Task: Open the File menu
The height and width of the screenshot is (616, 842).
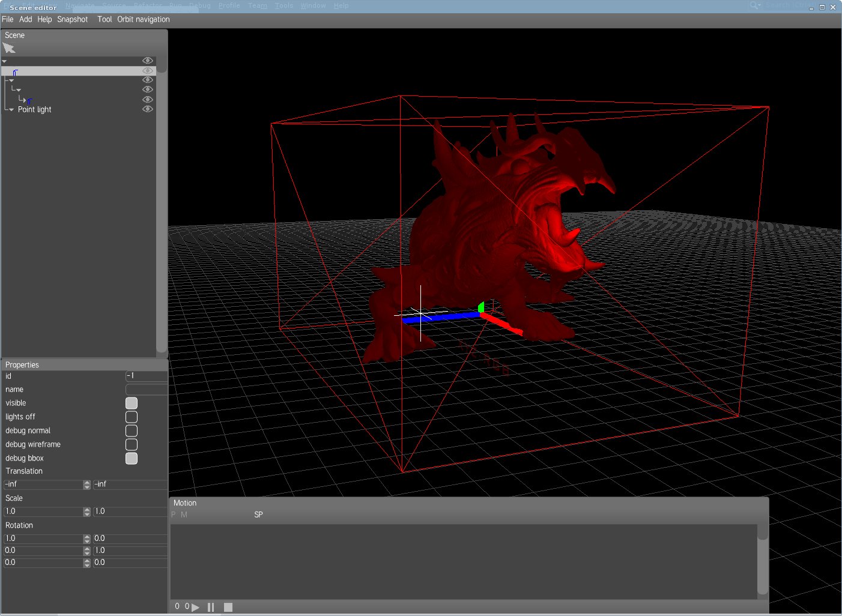Action: point(8,19)
